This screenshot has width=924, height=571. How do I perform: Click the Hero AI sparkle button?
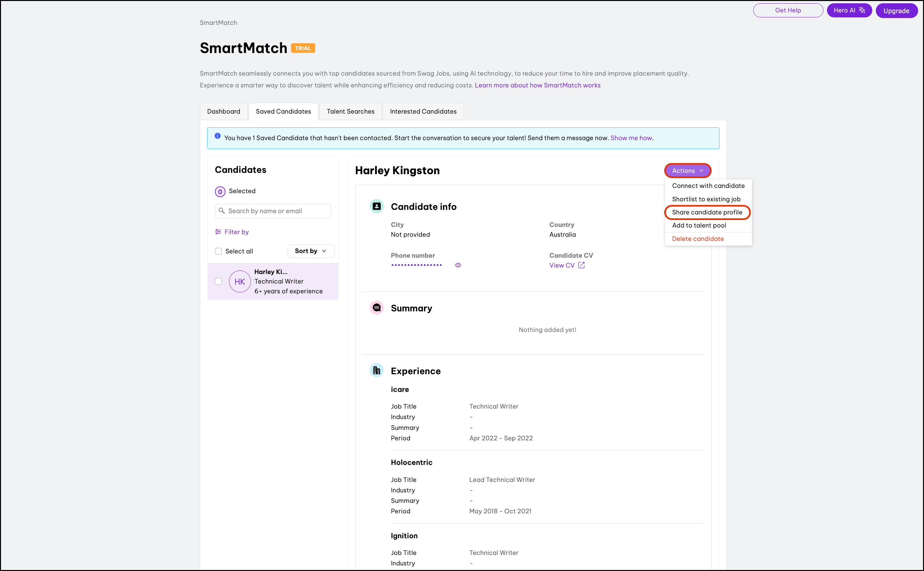coord(849,10)
